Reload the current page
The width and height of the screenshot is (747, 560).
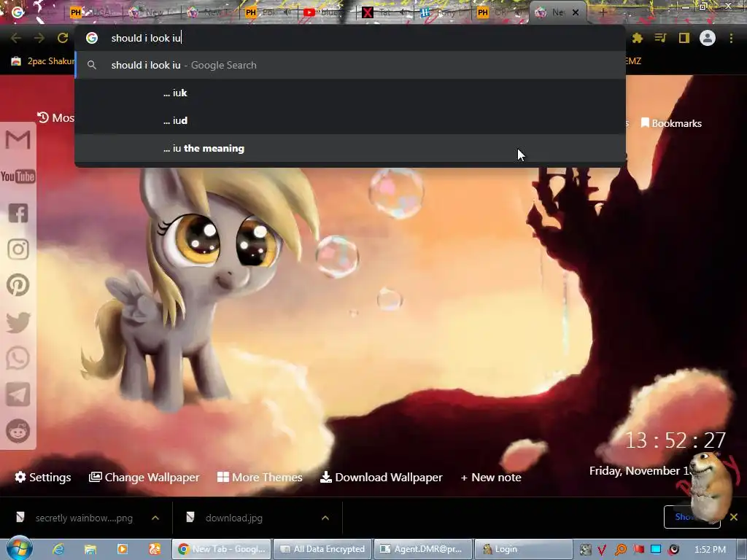coord(63,38)
